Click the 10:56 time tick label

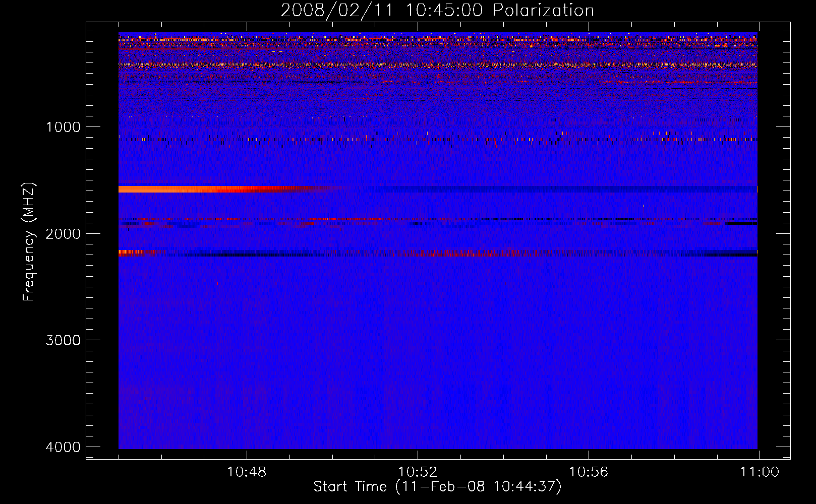point(589,472)
